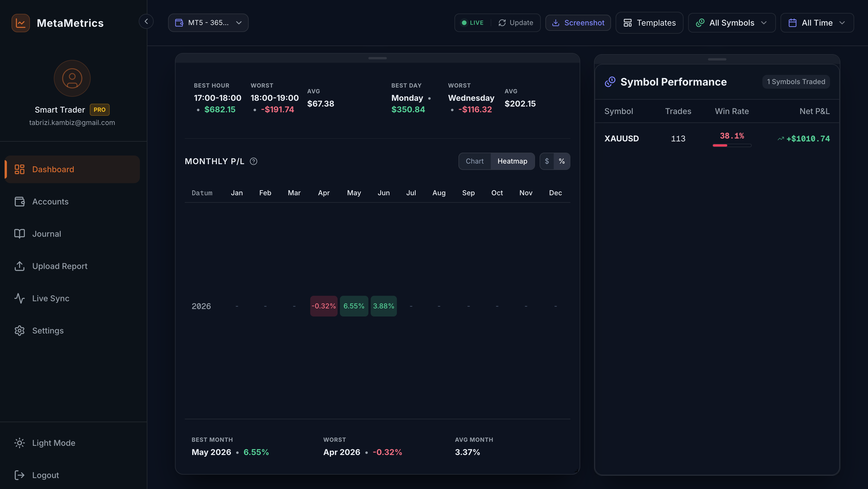Collapse the sidebar with the chevron button
Image resolution: width=868 pixels, height=489 pixels.
coord(146,21)
